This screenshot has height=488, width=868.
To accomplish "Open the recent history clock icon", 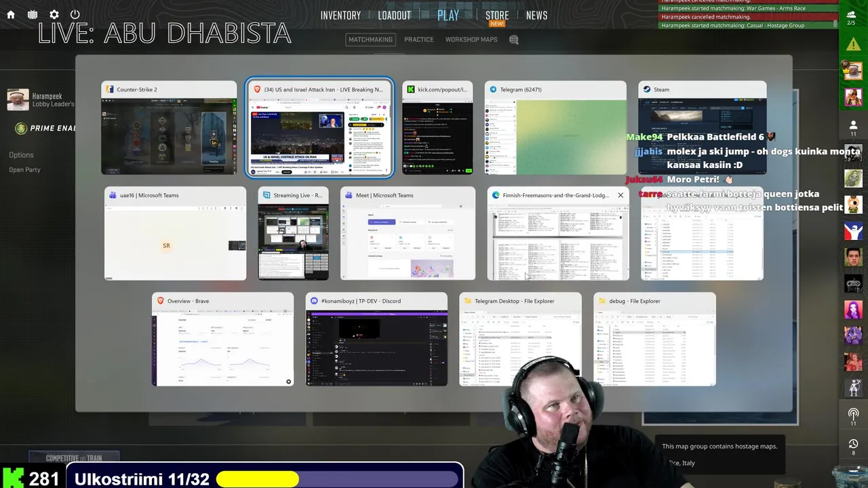I will 853,446.
